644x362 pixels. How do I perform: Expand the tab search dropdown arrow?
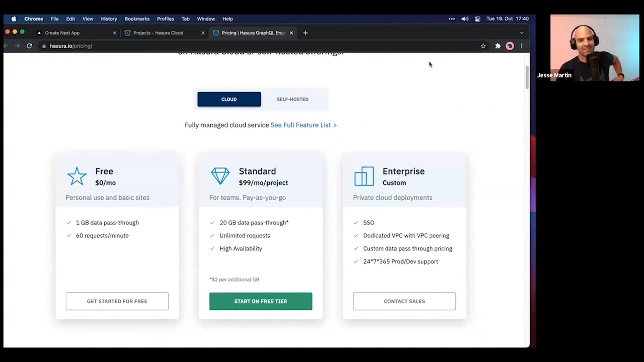click(x=521, y=33)
